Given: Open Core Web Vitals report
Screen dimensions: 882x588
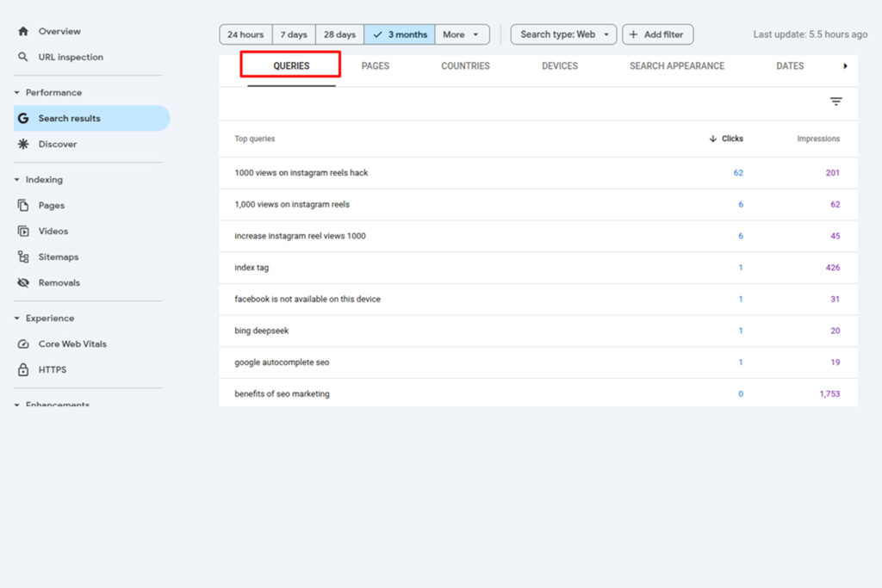Looking at the screenshot, I should 72,344.
